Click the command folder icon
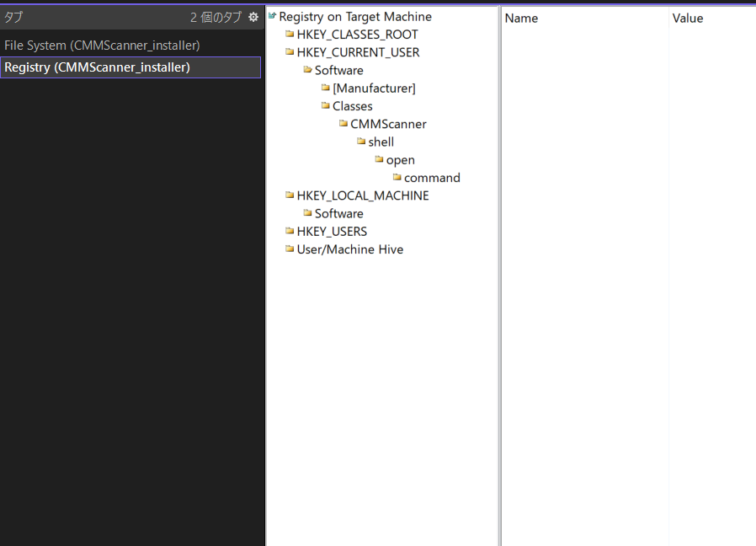The width and height of the screenshot is (756, 546). (397, 177)
